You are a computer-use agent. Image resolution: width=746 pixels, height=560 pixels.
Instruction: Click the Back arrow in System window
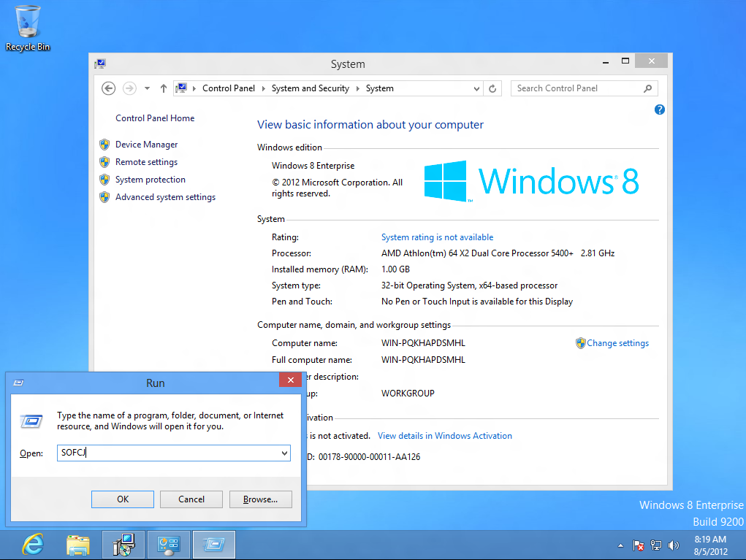108,88
